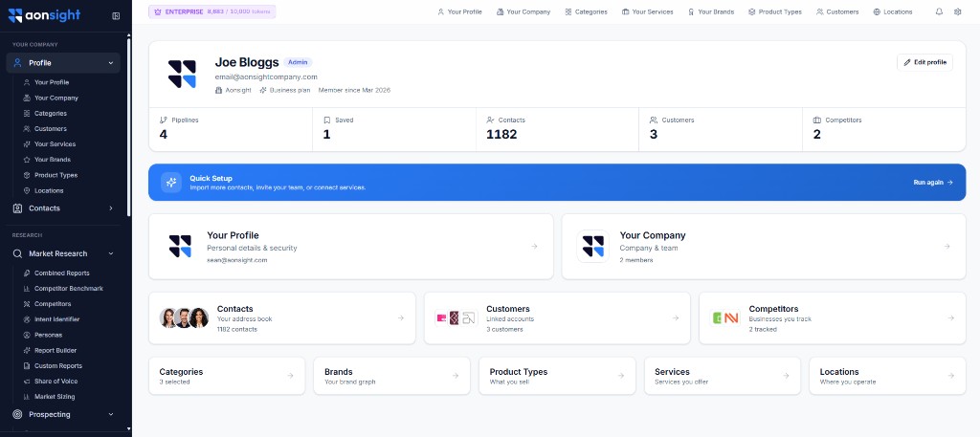Viewport: 980px width, 437px height.
Task: Collapse the Prospecting section chevron
Action: click(x=111, y=414)
